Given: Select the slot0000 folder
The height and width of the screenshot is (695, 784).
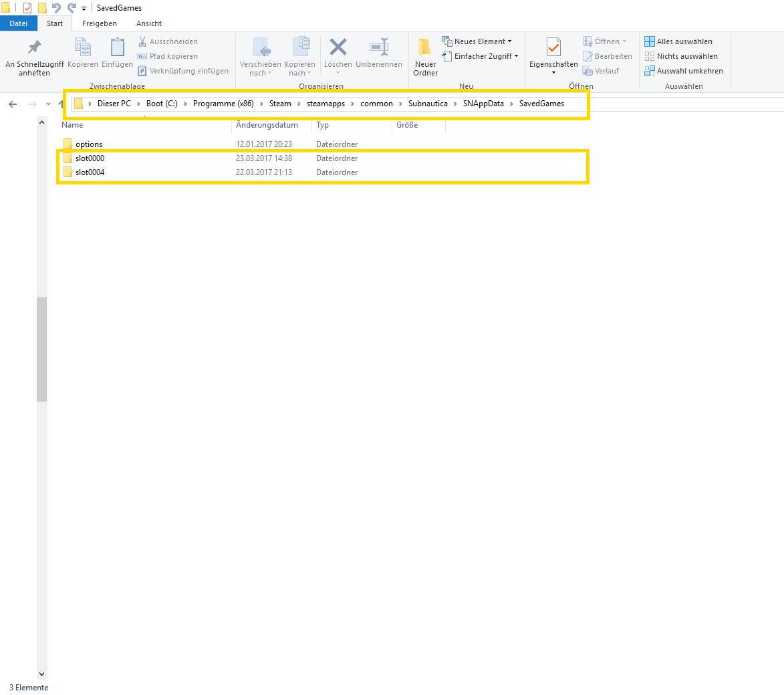Looking at the screenshot, I should tap(90, 158).
